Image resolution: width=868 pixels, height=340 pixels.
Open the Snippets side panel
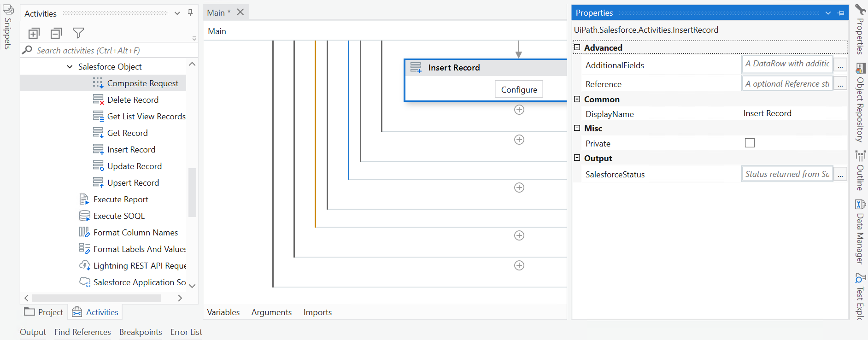(x=8, y=27)
